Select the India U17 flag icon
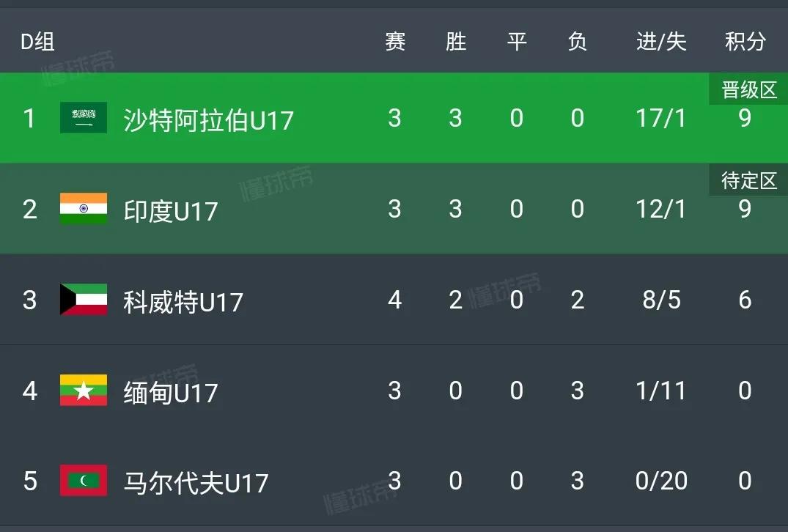788x532 pixels. point(83,209)
